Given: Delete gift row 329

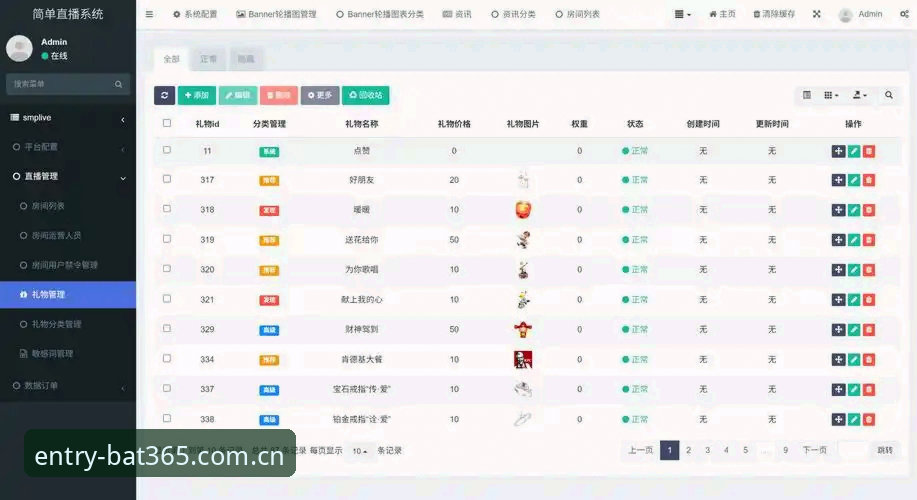Looking at the screenshot, I should click(869, 330).
